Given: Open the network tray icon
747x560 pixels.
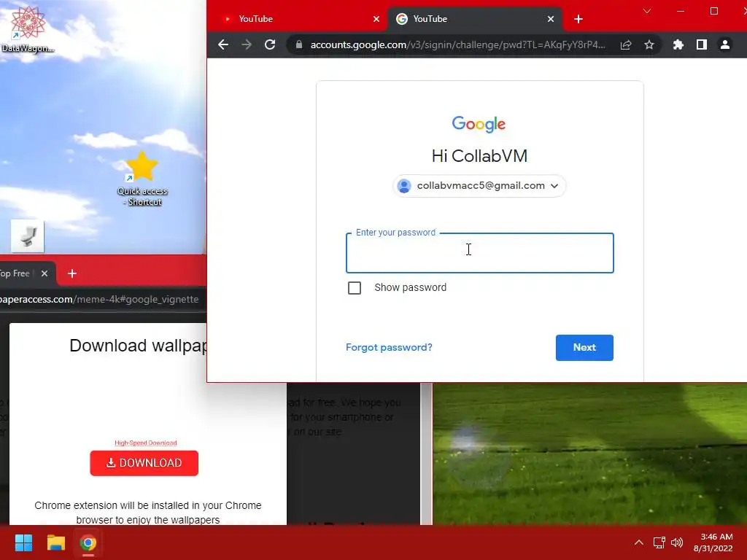Looking at the screenshot, I should (659, 542).
